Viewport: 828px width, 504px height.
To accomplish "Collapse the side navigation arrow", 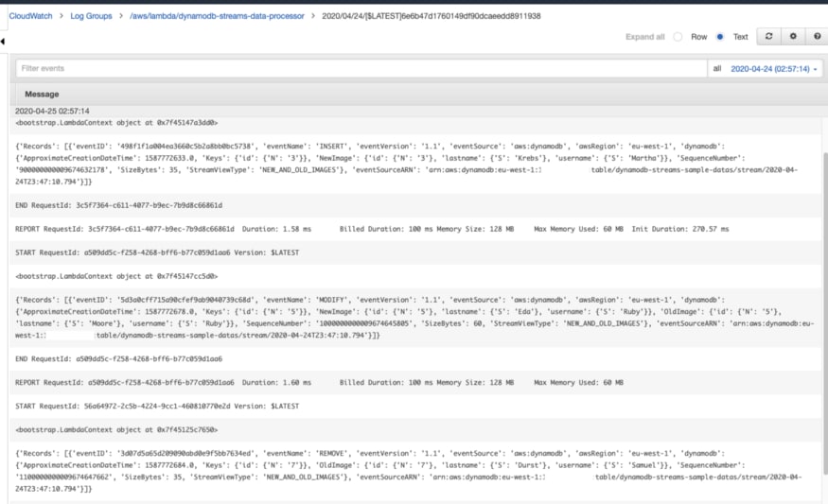I will pos(3,42).
